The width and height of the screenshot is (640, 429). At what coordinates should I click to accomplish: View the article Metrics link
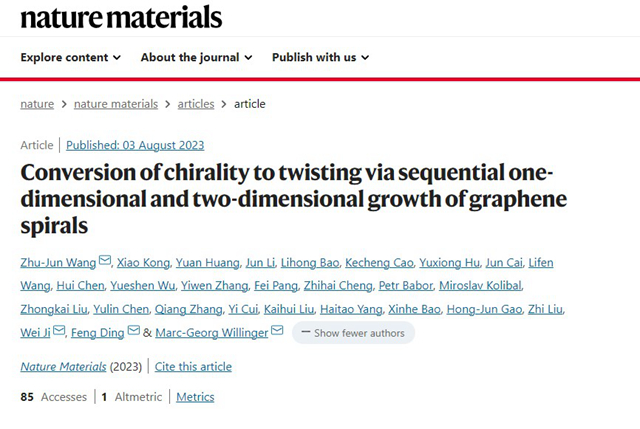click(x=195, y=397)
